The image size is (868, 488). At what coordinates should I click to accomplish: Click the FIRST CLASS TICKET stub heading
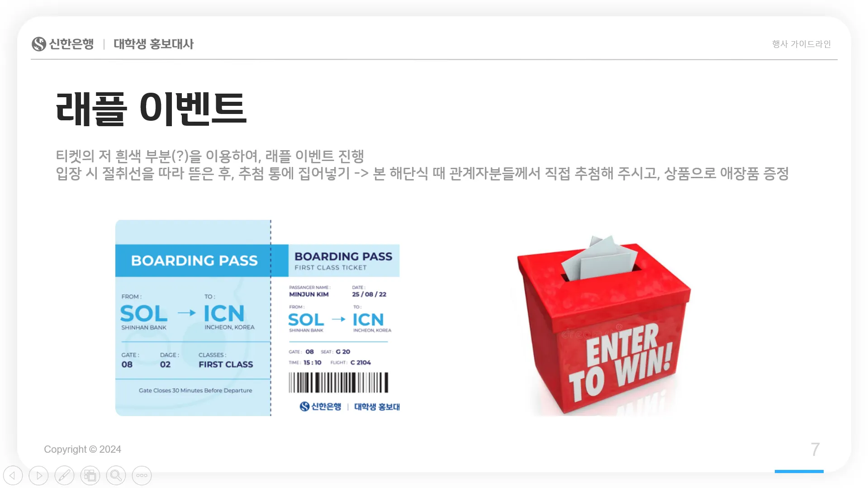coord(331,268)
